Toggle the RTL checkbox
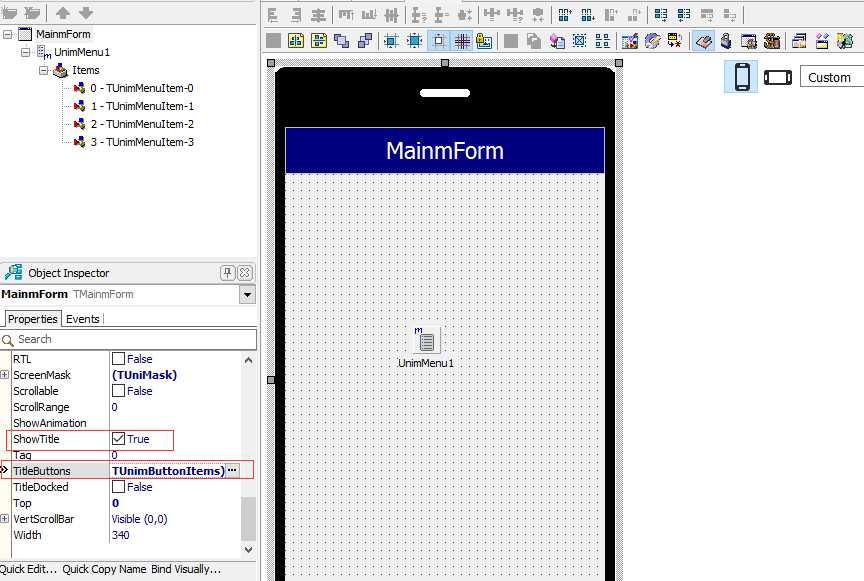864x581 pixels. [x=118, y=359]
